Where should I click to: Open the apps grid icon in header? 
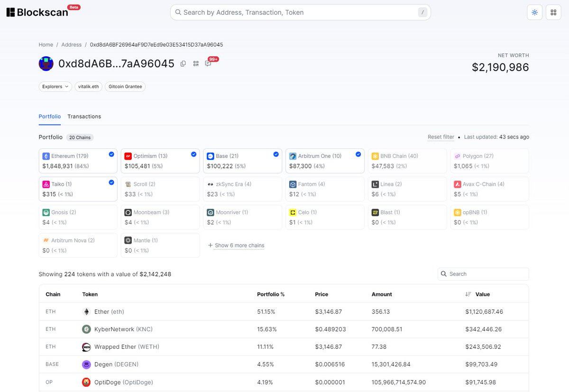pos(553,12)
